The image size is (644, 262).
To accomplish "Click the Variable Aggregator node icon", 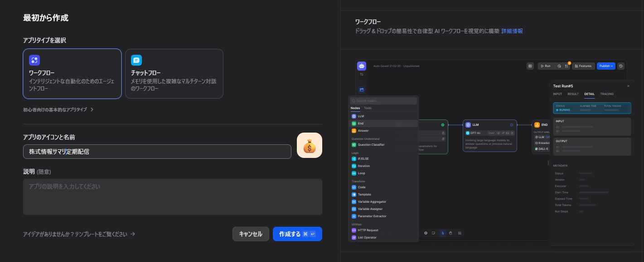I will 354,202.
